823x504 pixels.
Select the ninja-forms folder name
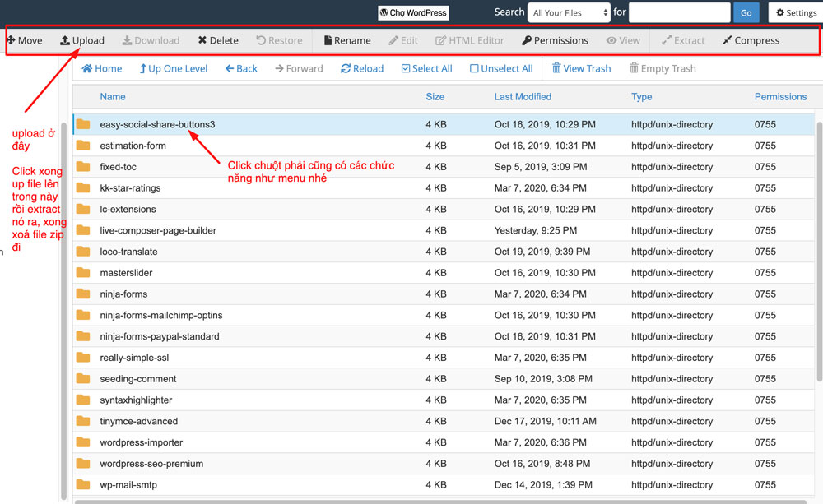coord(124,294)
